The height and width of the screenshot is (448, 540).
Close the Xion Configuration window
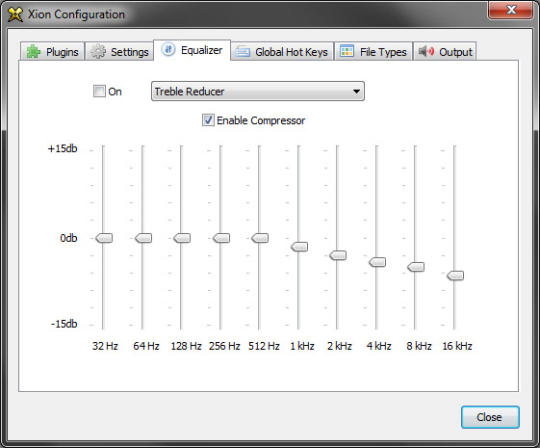[x=511, y=10]
